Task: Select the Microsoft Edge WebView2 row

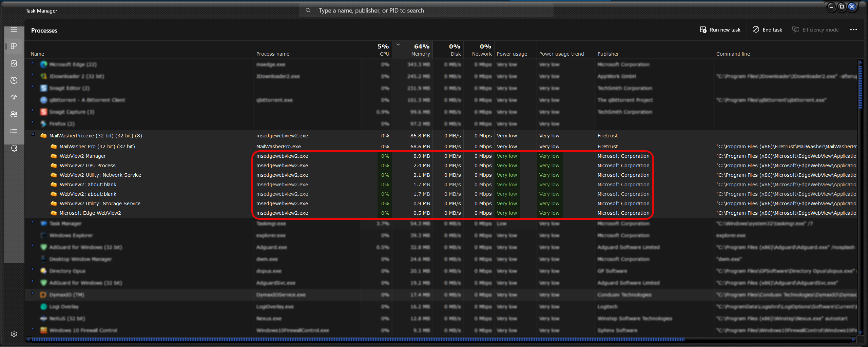Action: pos(441,213)
